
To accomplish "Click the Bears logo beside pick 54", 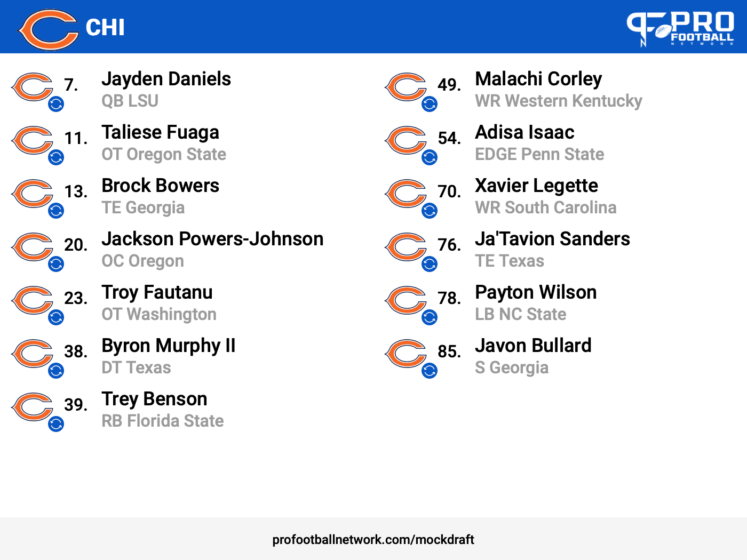I will 406,140.
